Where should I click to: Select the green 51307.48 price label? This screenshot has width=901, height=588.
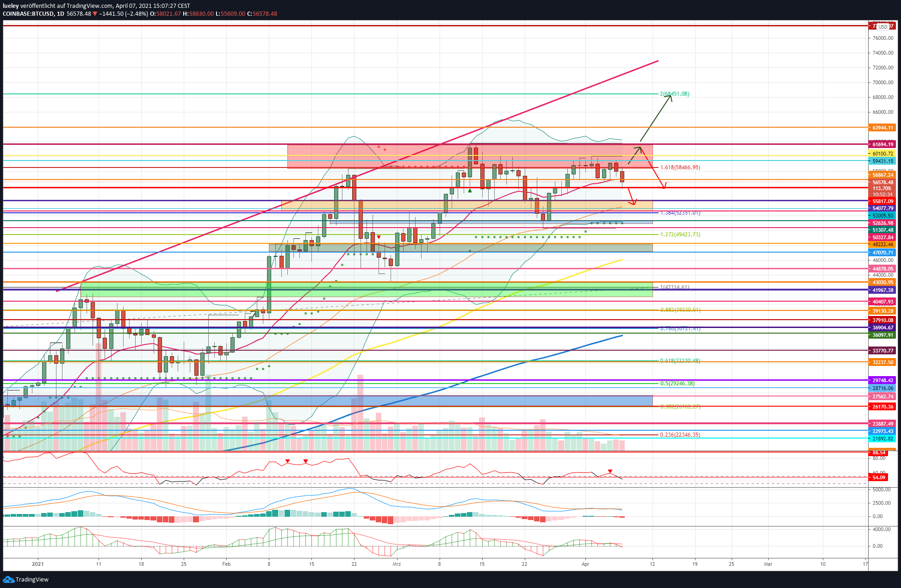click(882, 230)
